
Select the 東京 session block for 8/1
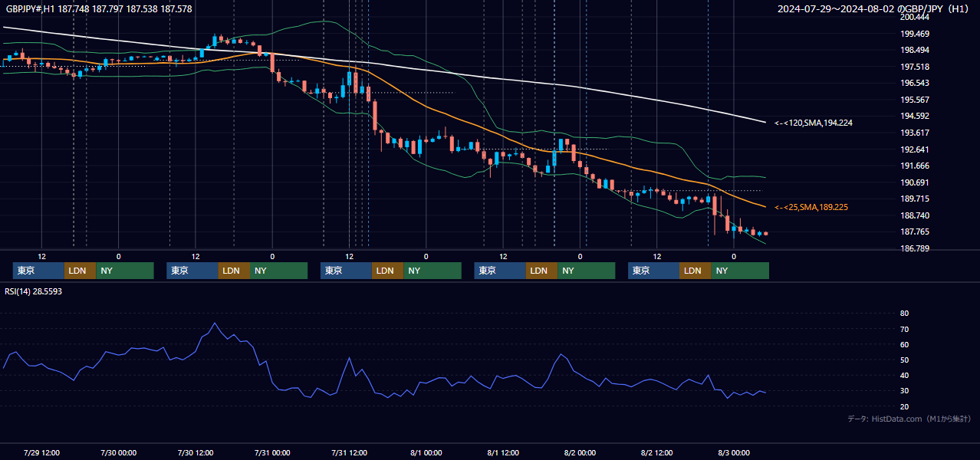500,271
